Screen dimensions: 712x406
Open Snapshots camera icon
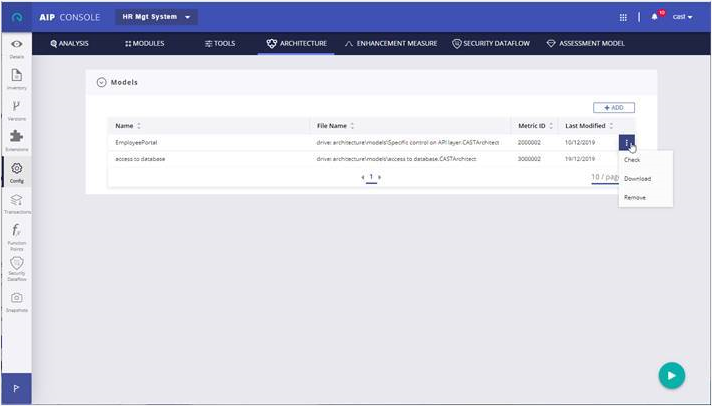click(16, 300)
